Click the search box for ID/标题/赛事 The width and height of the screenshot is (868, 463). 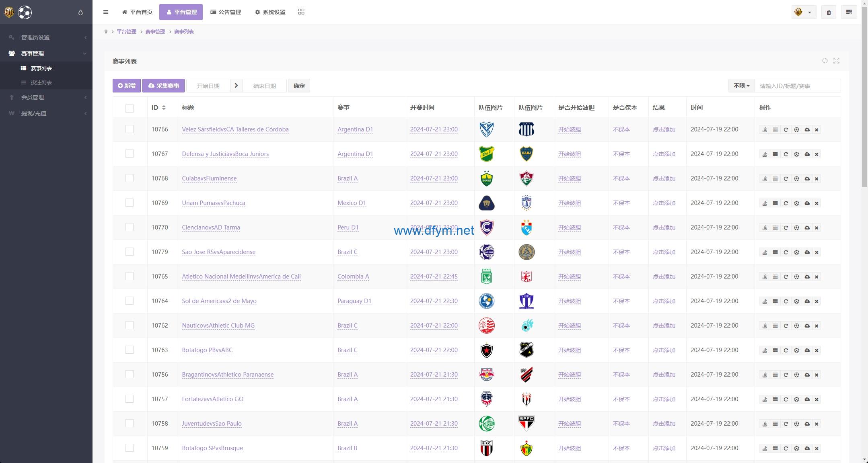[798, 86]
